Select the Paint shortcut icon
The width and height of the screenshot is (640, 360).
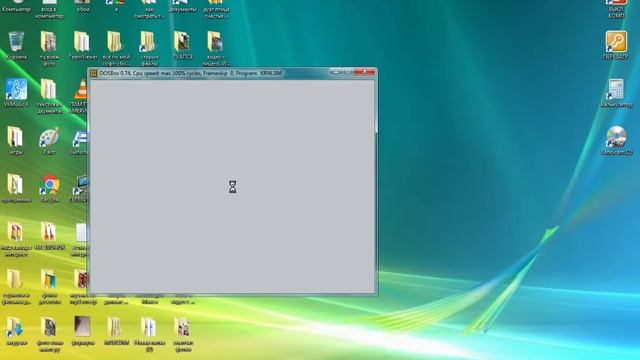49,138
